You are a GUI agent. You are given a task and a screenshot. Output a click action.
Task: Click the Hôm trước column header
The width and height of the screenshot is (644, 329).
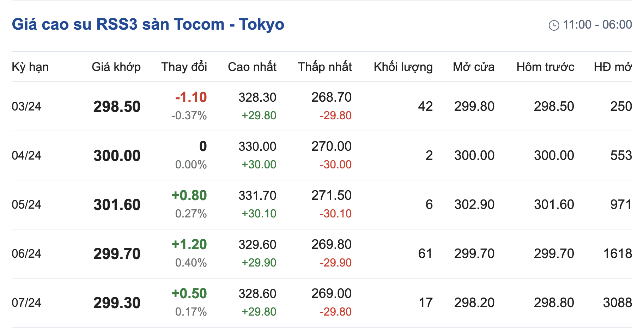tap(545, 67)
